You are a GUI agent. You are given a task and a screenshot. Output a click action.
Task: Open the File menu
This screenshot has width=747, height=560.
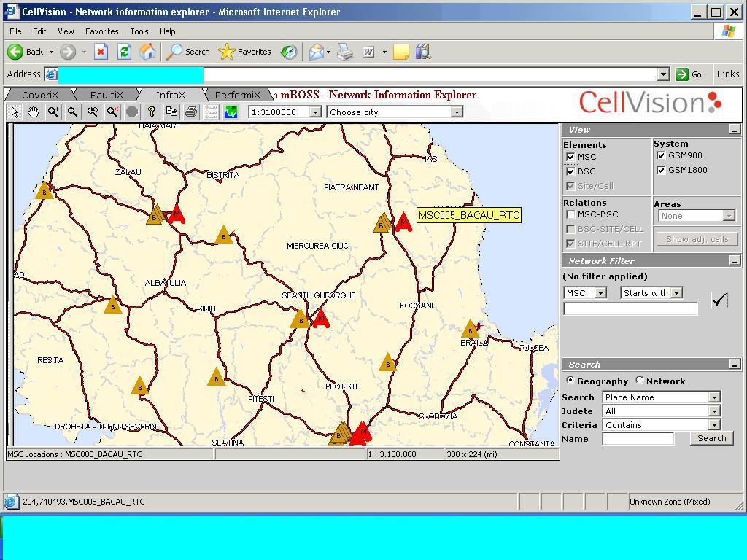coord(15,31)
